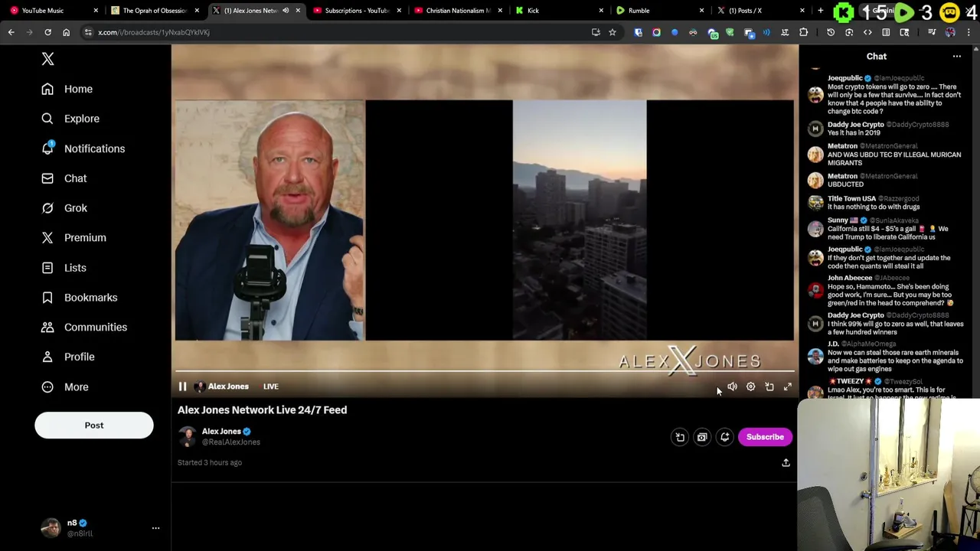980x551 pixels.
Task: Open Bookmarks in the sidebar
Action: click(80, 298)
